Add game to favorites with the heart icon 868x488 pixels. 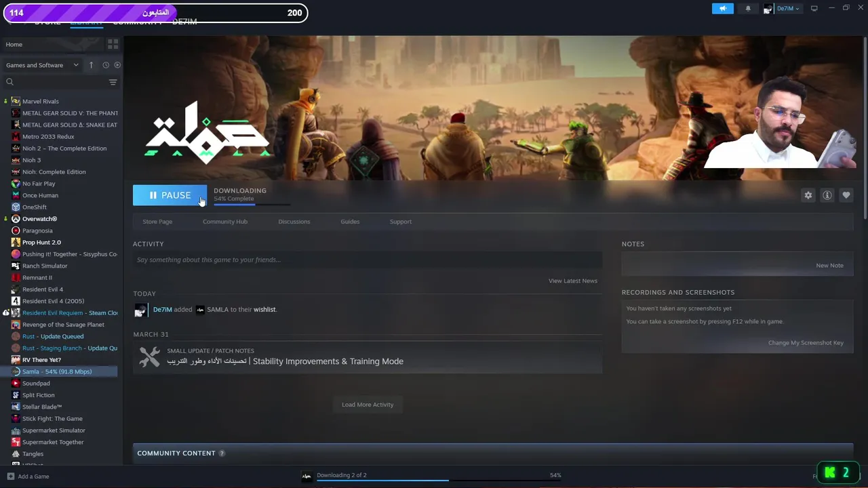846,195
